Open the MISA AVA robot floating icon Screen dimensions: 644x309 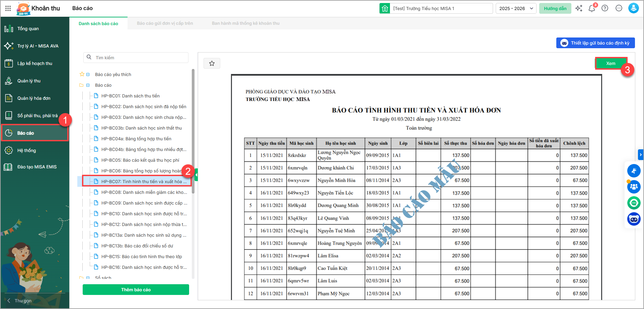coord(634,219)
